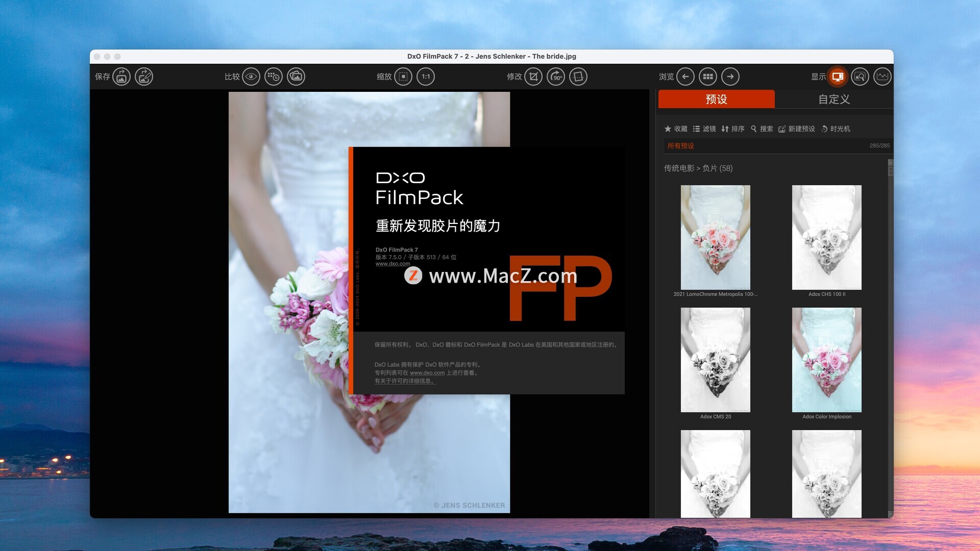
Task: Click the Save-as edit export icon
Action: [x=144, y=77]
